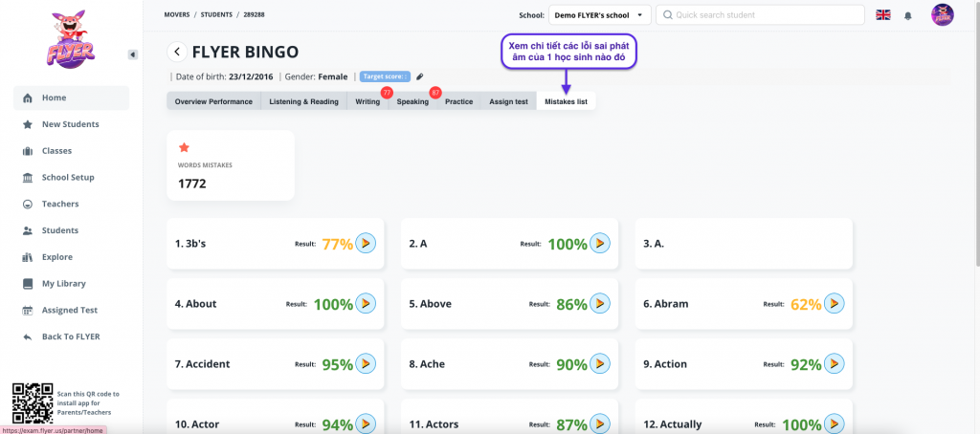This screenshot has height=434, width=980.
Task: Click the back arrow beside FLYER BINGO
Action: click(x=177, y=52)
